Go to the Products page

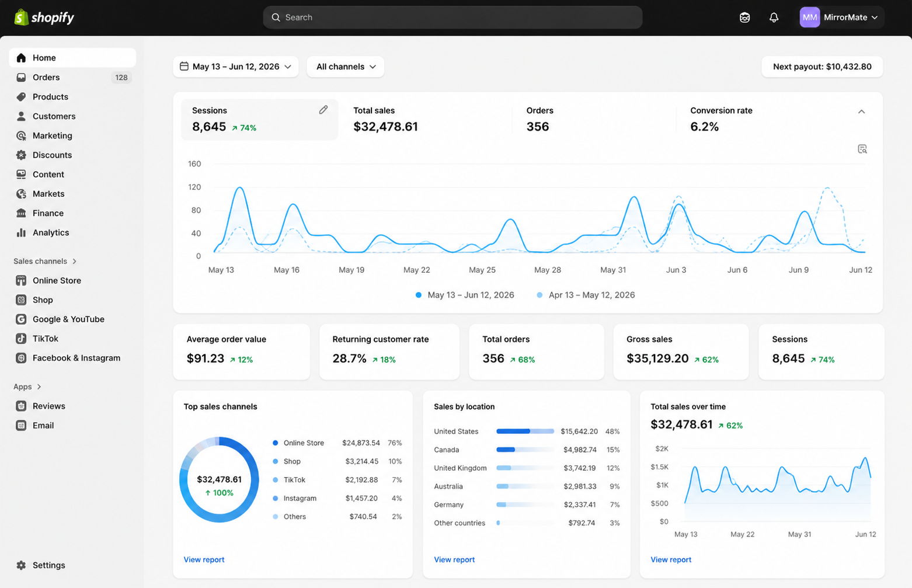72,96
